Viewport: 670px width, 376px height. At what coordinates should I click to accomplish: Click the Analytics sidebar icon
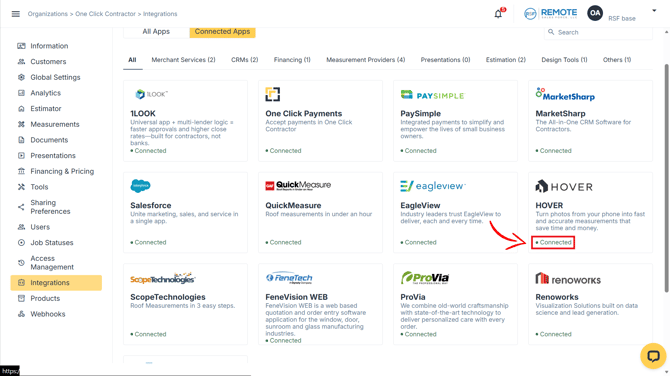click(21, 93)
